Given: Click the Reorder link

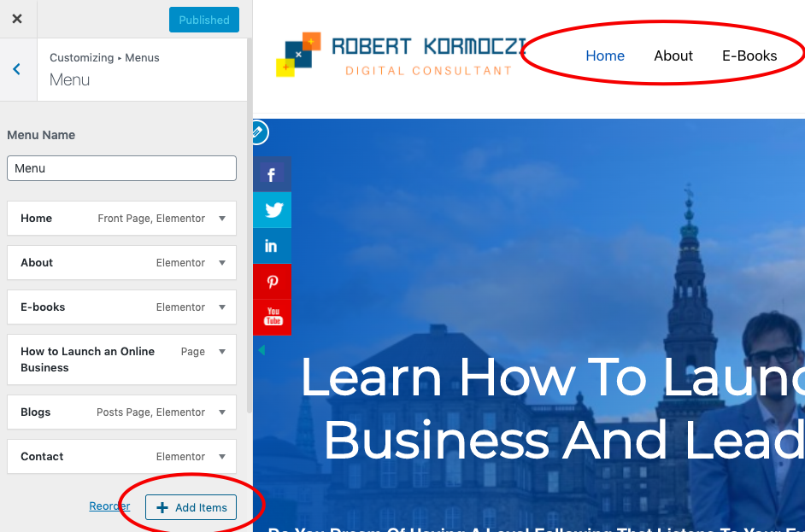Looking at the screenshot, I should 109,506.
